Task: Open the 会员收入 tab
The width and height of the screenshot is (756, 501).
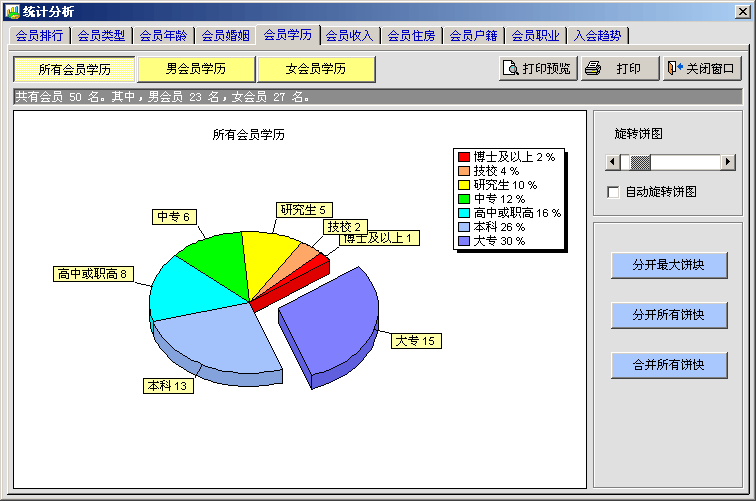Action: tap(350, 36)
